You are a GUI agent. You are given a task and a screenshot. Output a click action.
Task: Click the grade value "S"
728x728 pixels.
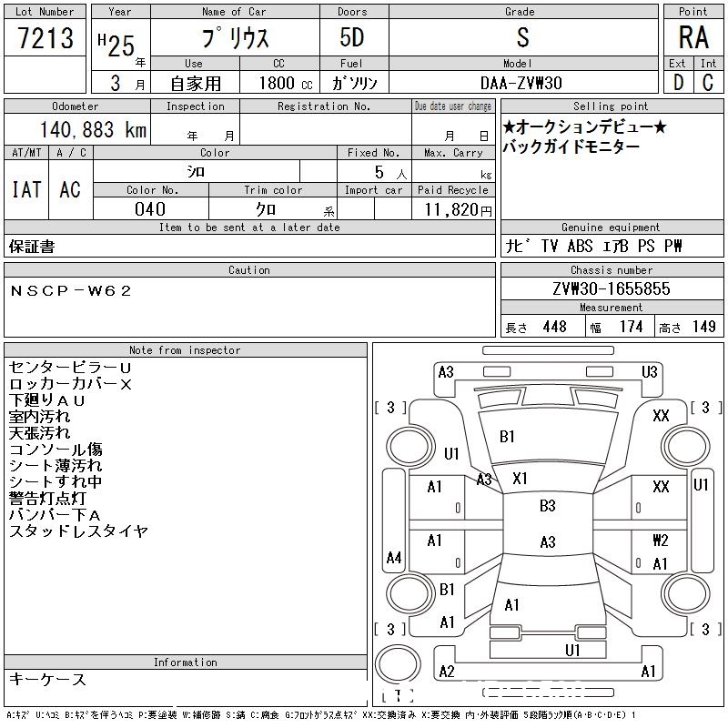[x=522, y=37]
